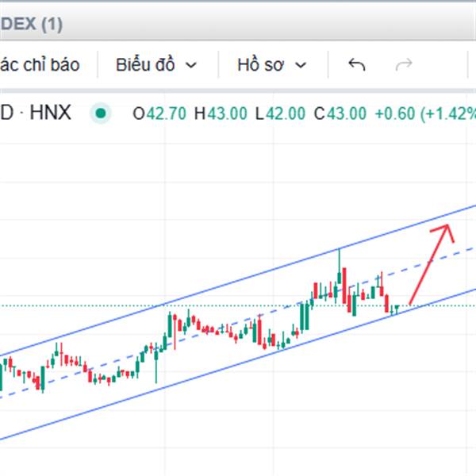Click the close price C43.00
Image resolution: width=476 pixels, height=476 pixels.
(x=340, y=113)
